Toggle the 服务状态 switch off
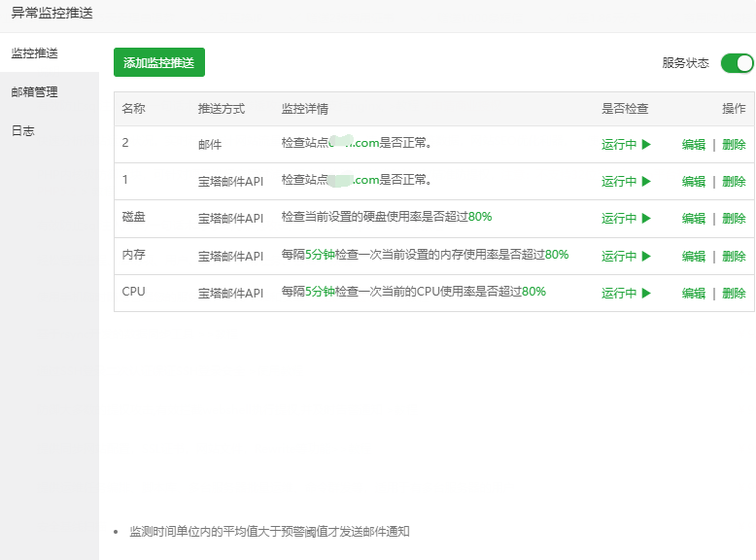The height and width of the screenshot is (560, 756). coord(737,63)
